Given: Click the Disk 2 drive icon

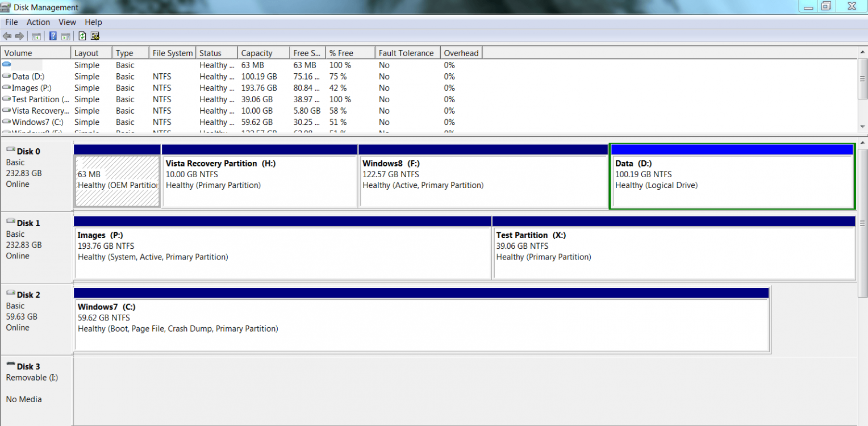Looking at the screenshot, I should click(11, 293).
